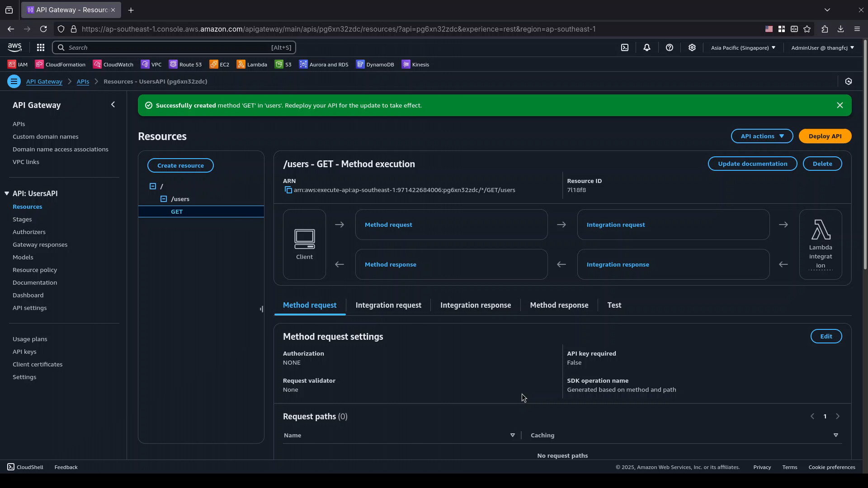Collapse the API: UsersAPI section
Screen dimensions: 868x488
[7, 193]
